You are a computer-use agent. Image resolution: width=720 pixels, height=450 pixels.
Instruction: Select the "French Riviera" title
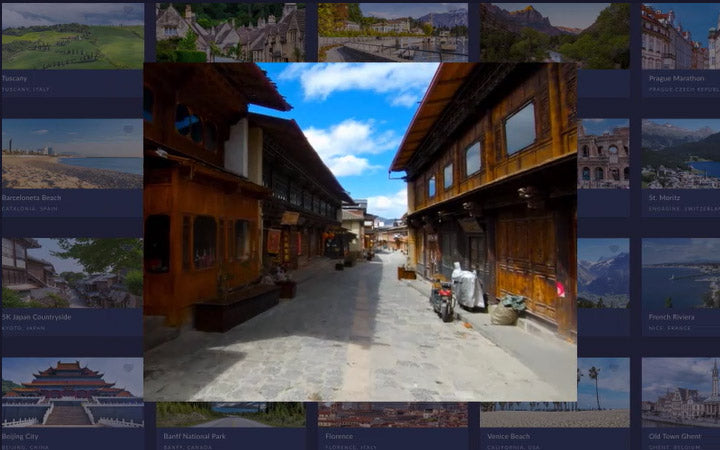[x=671, y=317]
